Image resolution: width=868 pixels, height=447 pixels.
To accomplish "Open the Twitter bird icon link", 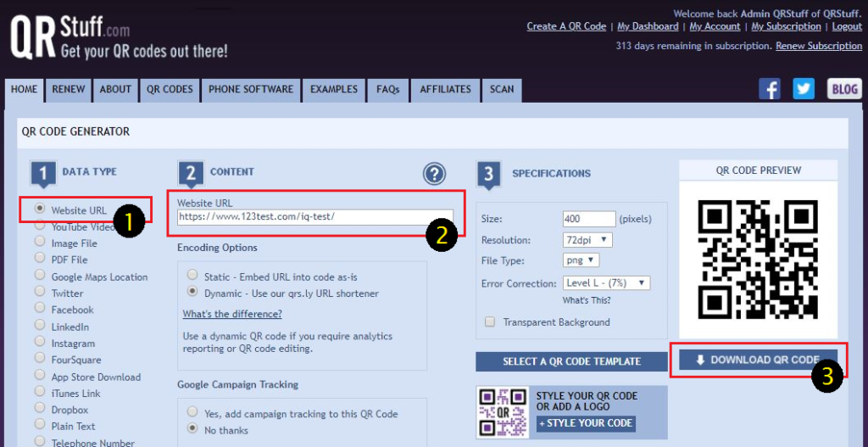I will [x=803, y=89].
